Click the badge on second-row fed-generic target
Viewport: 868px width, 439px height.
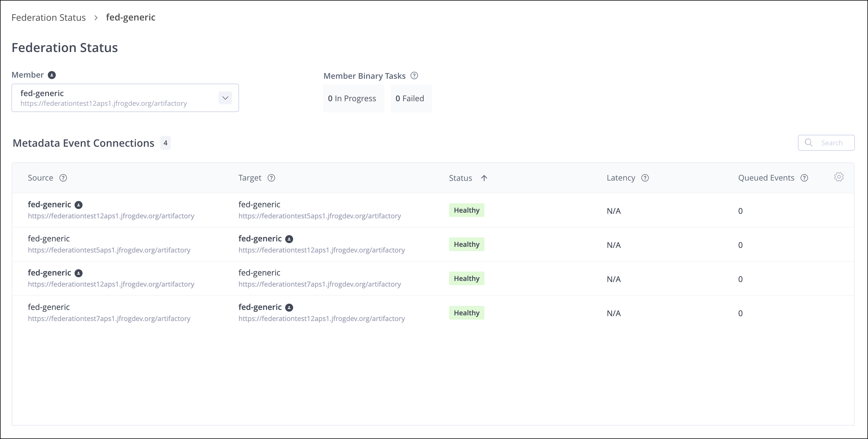coord(289,239)
